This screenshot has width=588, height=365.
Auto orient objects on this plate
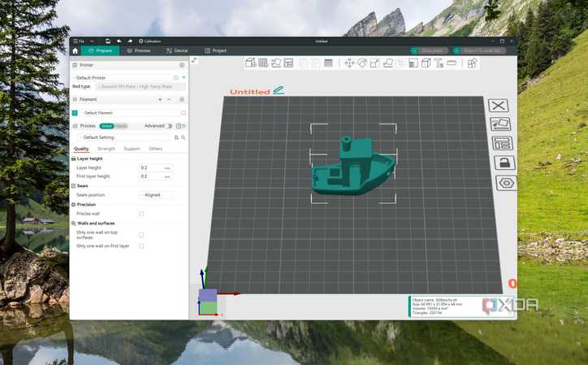click(500, 124)
